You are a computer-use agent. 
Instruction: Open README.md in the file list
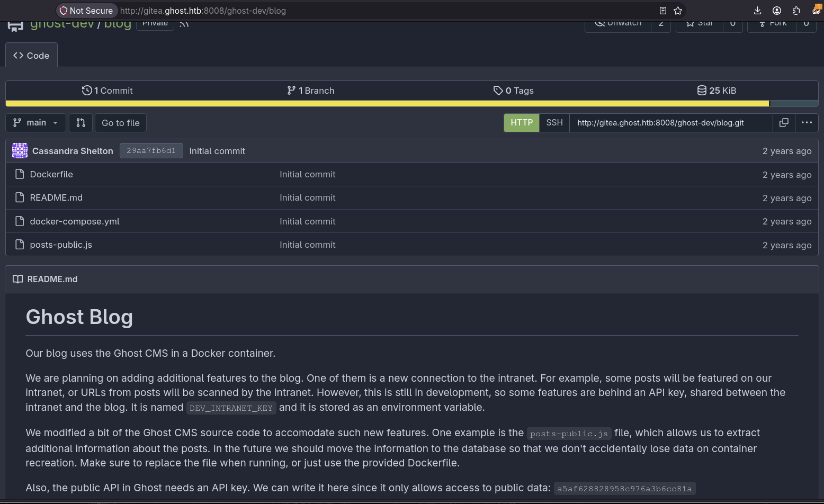coord(56,197)
